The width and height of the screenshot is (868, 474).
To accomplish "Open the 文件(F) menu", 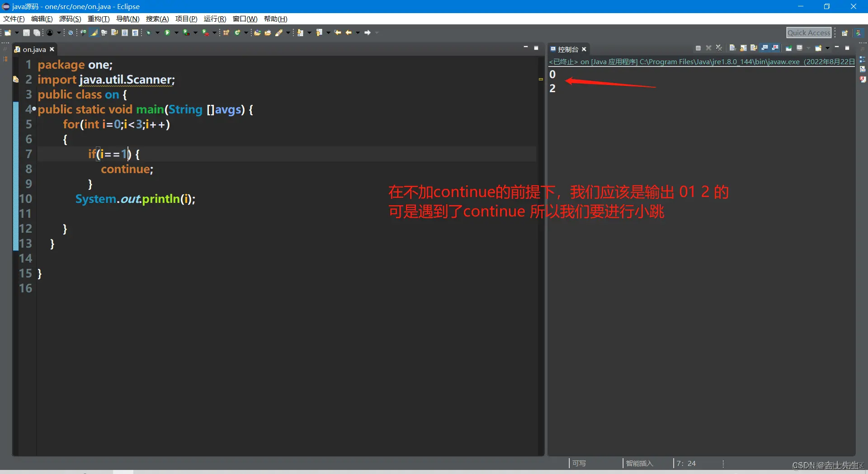I will (14, 19).
